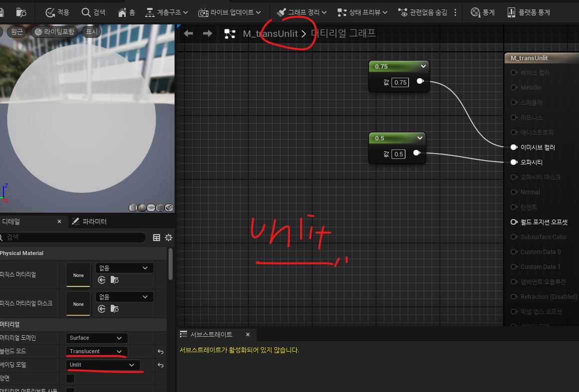Click the Search (검색) magnifier toolbar button
Image resolution: width=579 pixels, height=392 pixels.
click(93, 12)
